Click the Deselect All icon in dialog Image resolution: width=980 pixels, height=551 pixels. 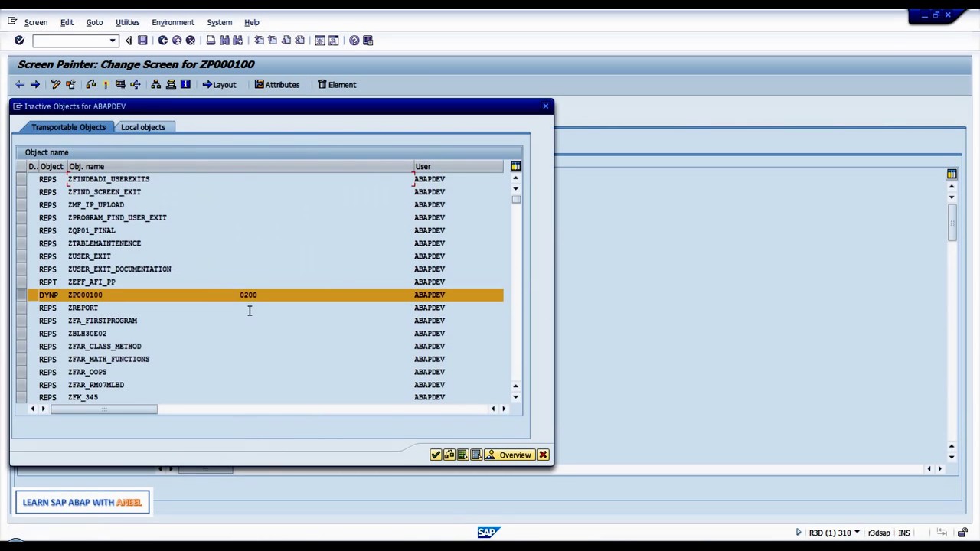[x=476, y=455]
